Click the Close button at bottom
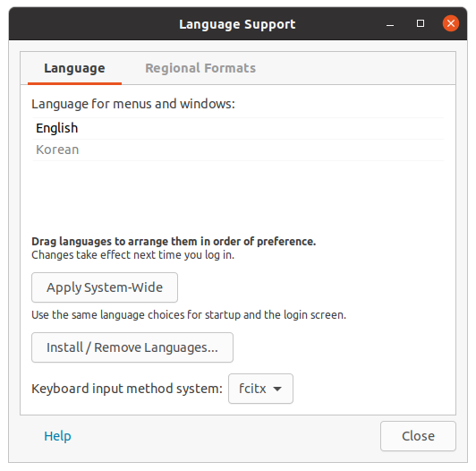 pyautogui.click(x=418, y=436)
